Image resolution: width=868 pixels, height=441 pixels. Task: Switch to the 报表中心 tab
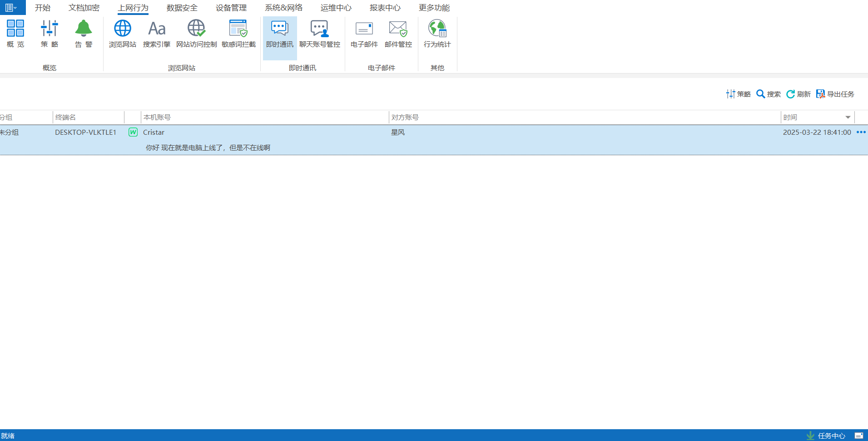coord(385,8)
